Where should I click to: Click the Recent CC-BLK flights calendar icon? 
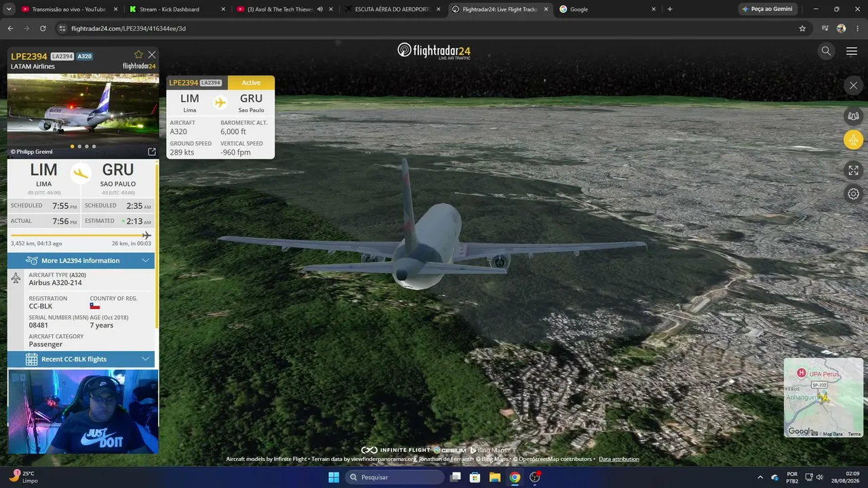(31, 359)
